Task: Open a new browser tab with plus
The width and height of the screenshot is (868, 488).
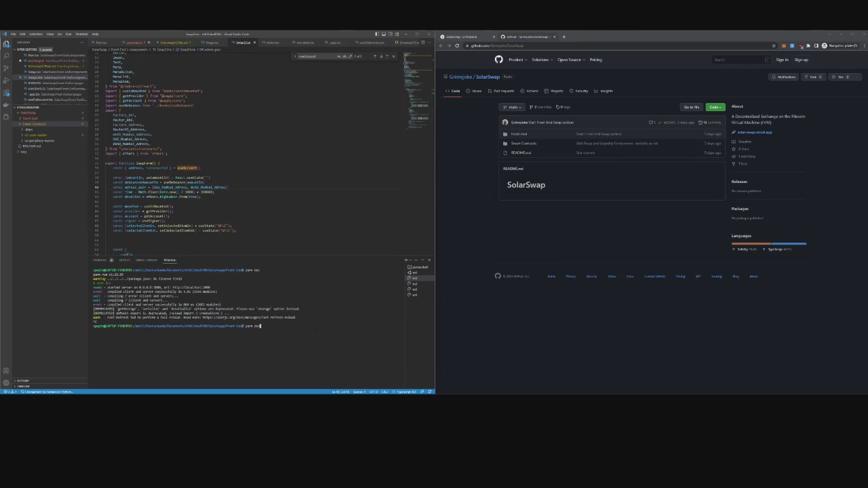Action: 564,37
